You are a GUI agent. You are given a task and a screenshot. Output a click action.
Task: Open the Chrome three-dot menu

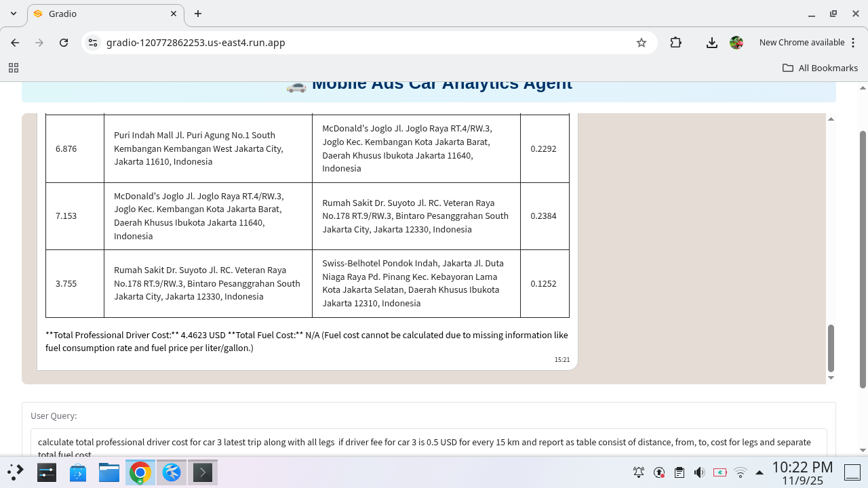852,43
